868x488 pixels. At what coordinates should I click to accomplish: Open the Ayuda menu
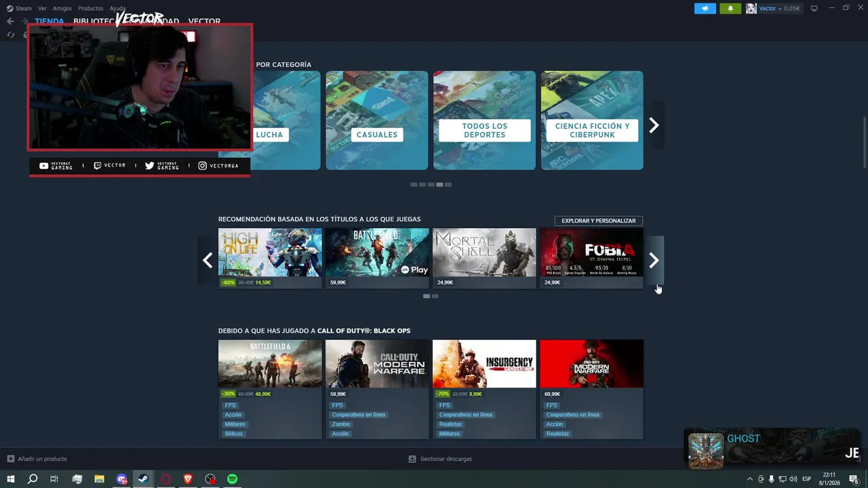117,8
